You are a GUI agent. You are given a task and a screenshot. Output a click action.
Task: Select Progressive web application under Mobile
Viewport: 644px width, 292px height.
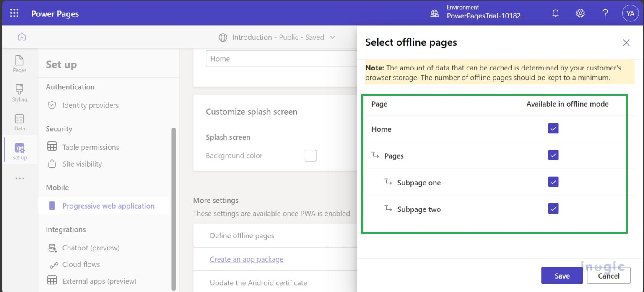(x=109, y=206)
